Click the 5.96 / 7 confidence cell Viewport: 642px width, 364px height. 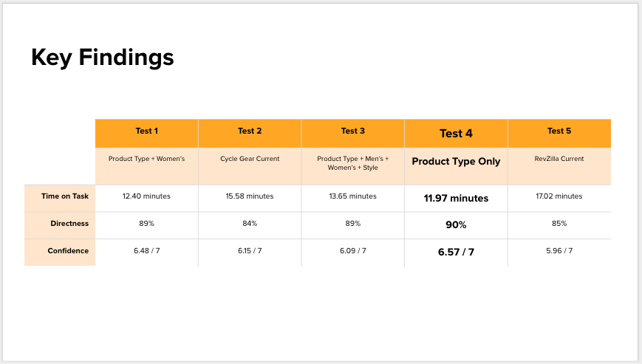pyautogui.click(x=559, y=251)
